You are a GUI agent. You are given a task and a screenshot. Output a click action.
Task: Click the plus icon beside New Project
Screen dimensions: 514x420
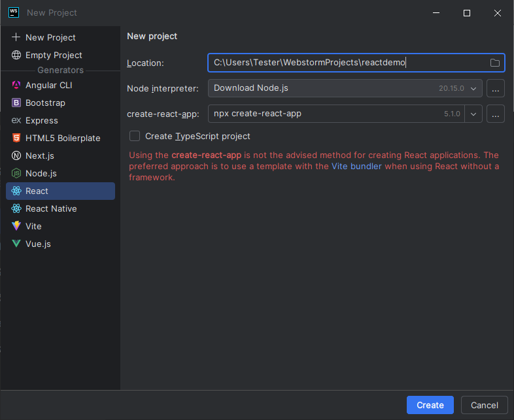coord(16,37)
